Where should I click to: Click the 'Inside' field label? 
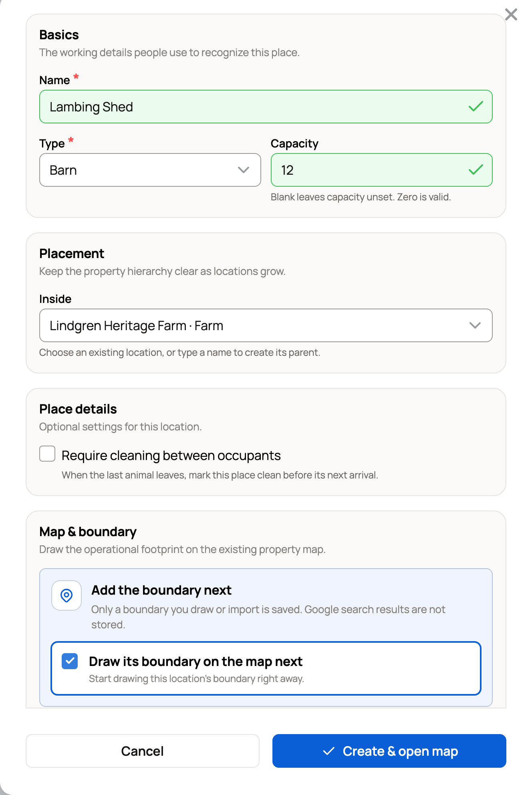coord(56,299)
